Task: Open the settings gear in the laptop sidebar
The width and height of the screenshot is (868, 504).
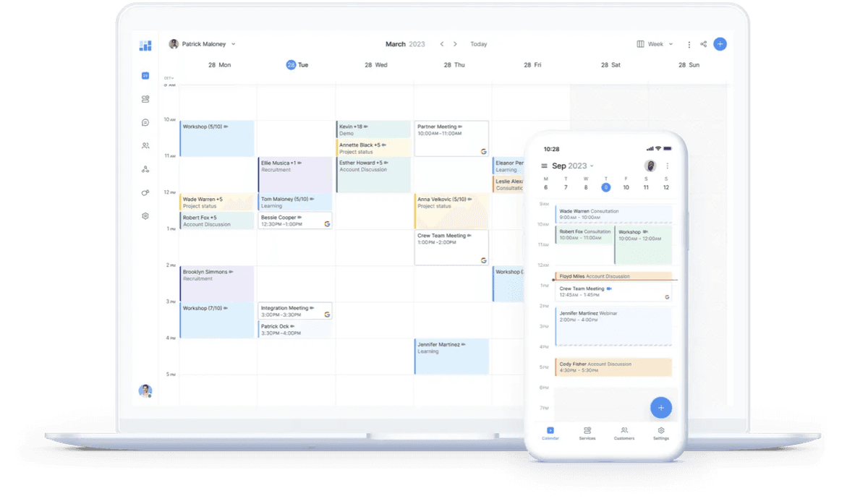Action: click(145, 215)
